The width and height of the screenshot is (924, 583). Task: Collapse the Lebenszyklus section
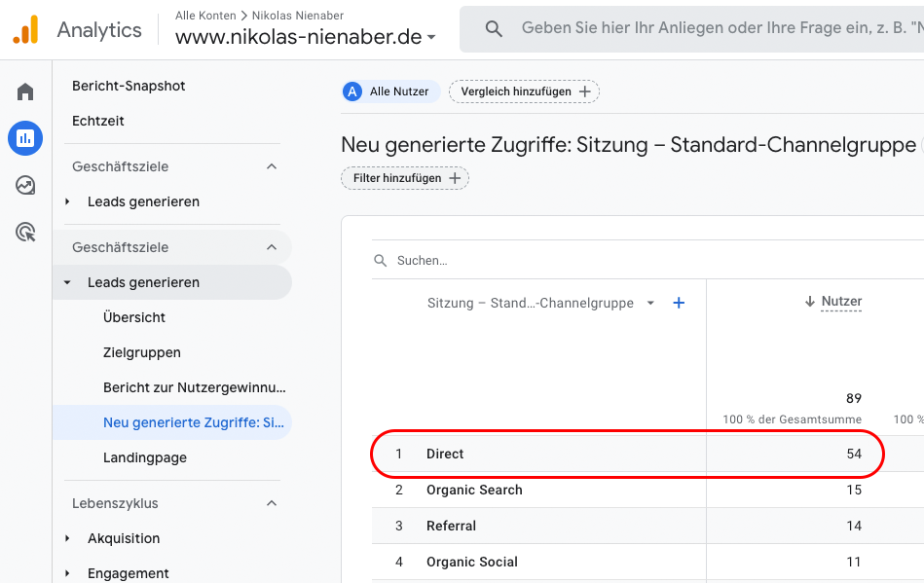pyautogui.click(x=272, y=503)
